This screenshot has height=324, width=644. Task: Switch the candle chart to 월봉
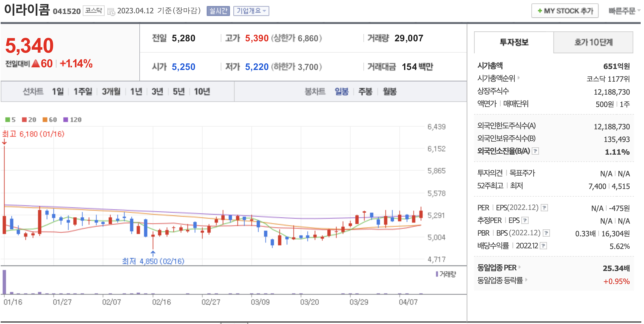coord(389,92)
